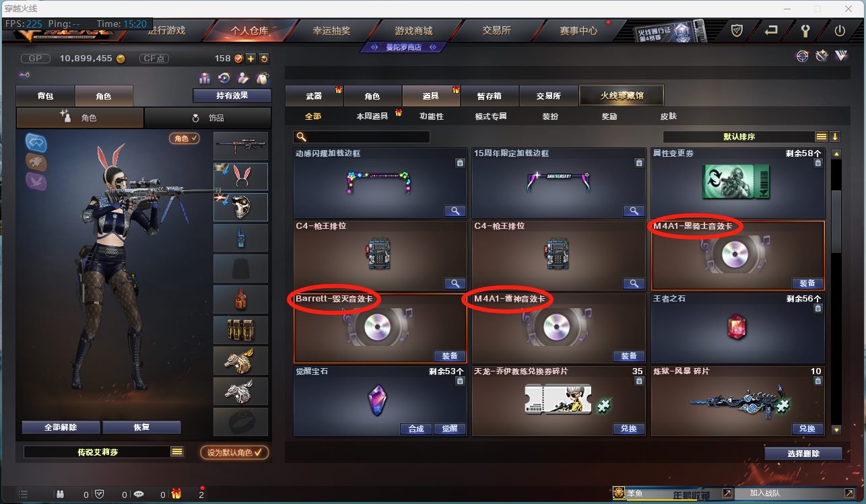
Task: Toggle 设为默认角色 checkmark button
Action: coord(234,452)
